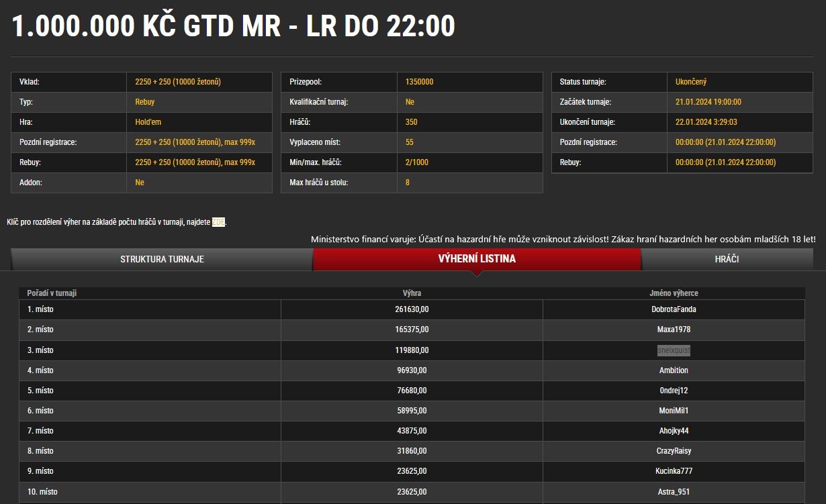Click the Ukončený tournament status value

point(691,82)
